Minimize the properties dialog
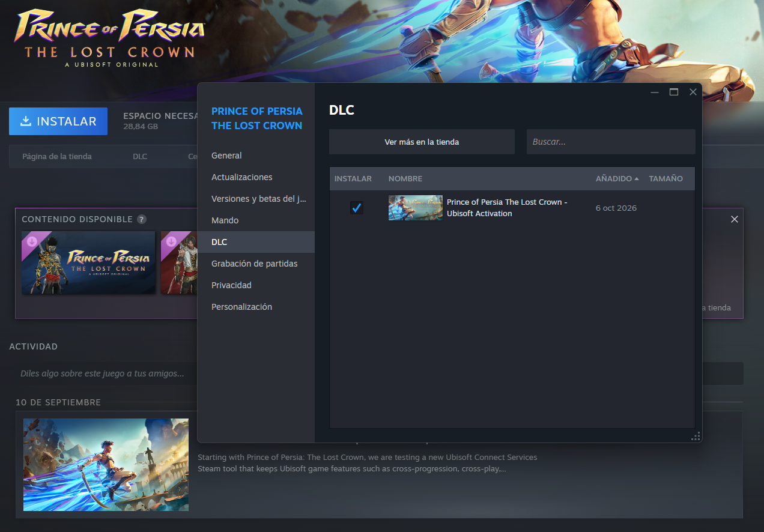 tap(655, 92)
